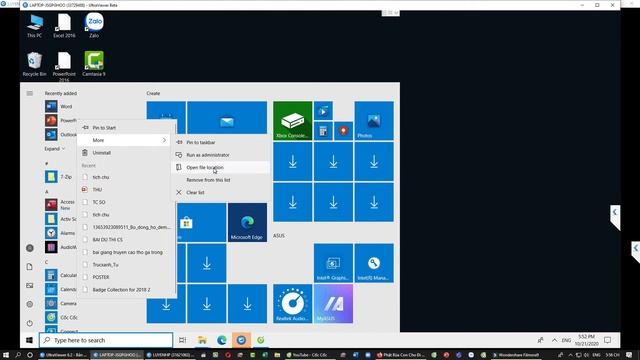Open the Microsoft Edge tile

247,222
